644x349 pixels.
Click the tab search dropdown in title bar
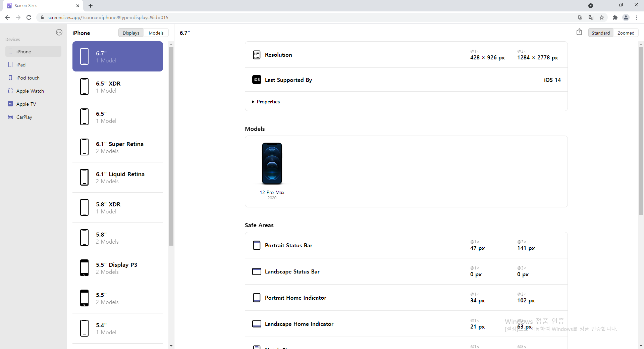point(591,6)
